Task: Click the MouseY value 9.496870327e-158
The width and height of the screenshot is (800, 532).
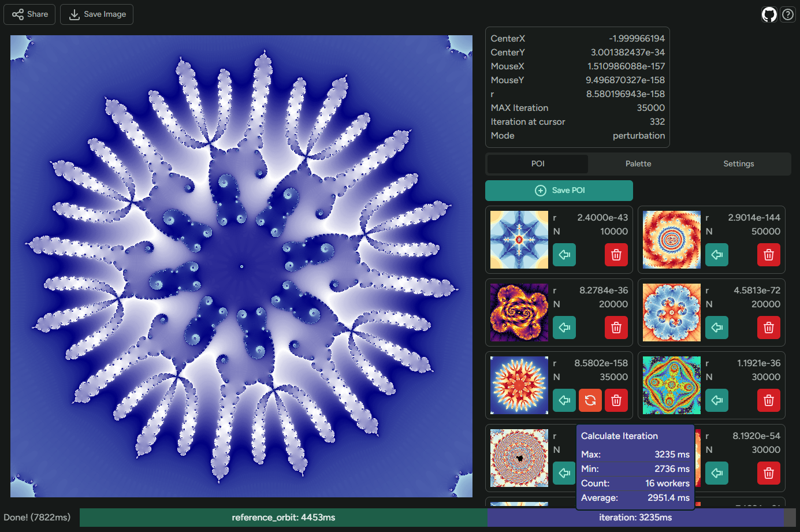Action: [x=625, y=80]
